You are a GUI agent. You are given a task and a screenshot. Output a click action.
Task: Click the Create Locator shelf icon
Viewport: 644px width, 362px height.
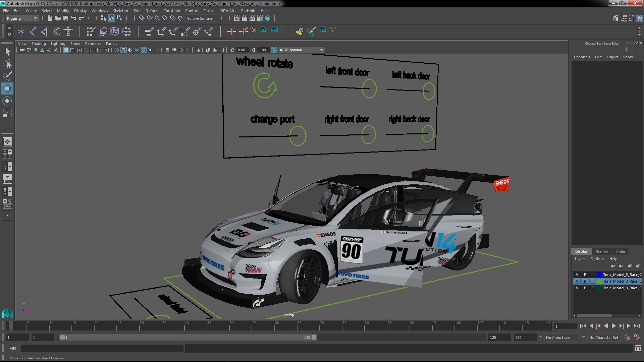click(21, 32)
